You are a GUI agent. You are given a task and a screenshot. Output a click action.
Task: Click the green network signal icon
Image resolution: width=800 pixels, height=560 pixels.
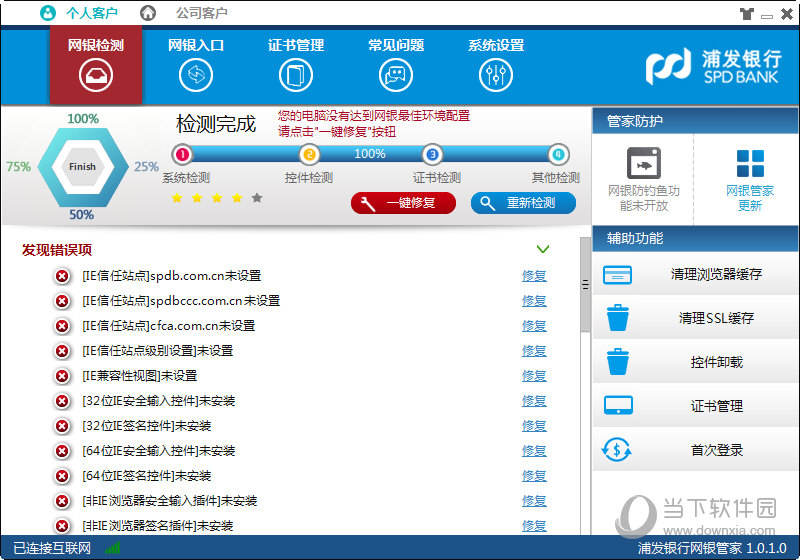[112, 548]
